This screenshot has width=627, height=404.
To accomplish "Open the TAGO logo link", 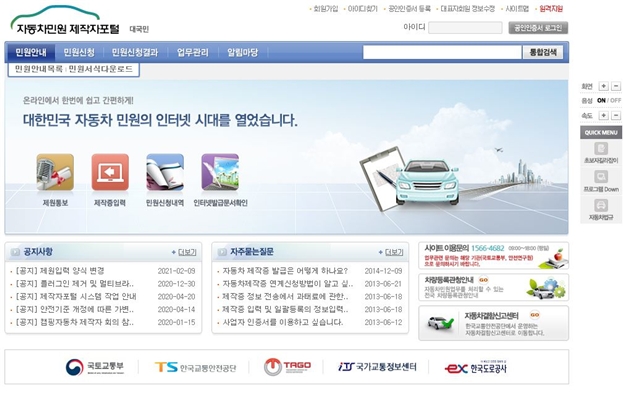I will click(287, 368).
